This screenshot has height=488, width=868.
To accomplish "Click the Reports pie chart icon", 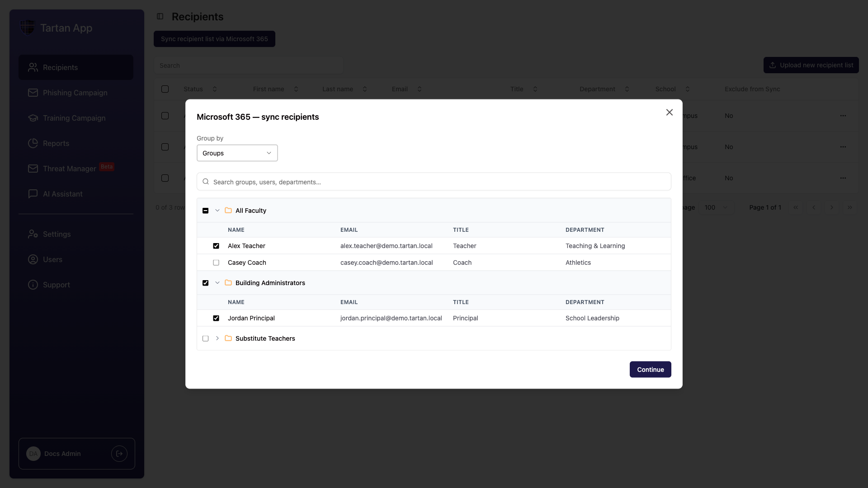I will (33, 143).
